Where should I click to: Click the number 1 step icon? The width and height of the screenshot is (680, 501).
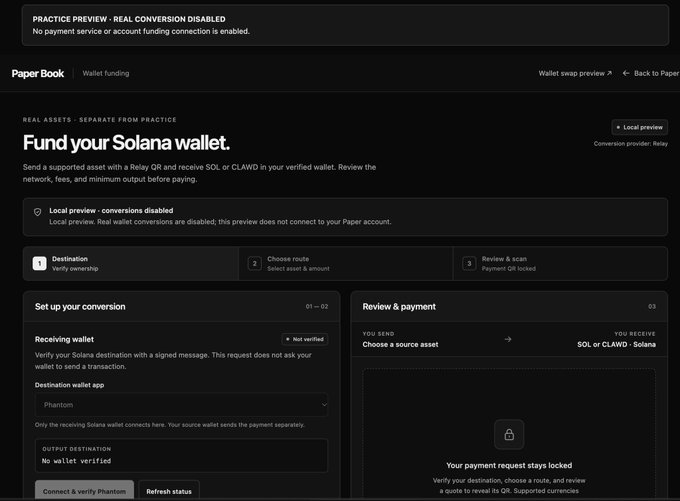click(39, 263)
